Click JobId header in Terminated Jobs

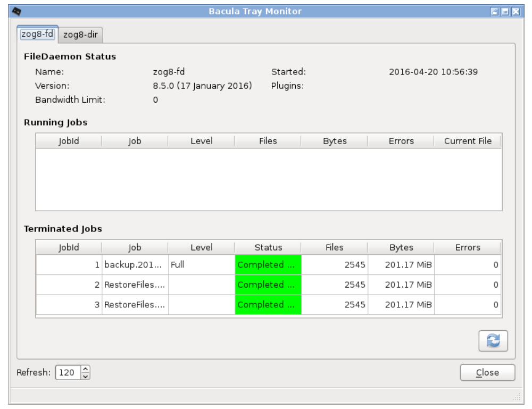pyautogui.click(x=69, y=247)
